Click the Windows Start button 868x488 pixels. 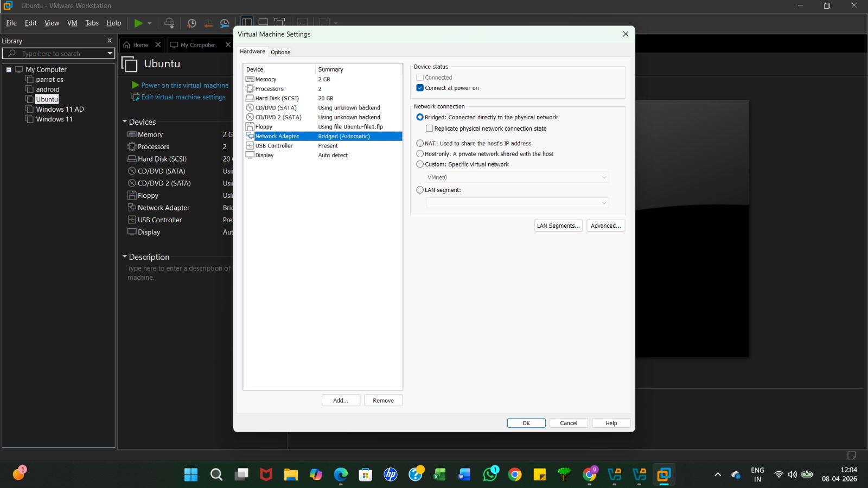tap(191, 475)
